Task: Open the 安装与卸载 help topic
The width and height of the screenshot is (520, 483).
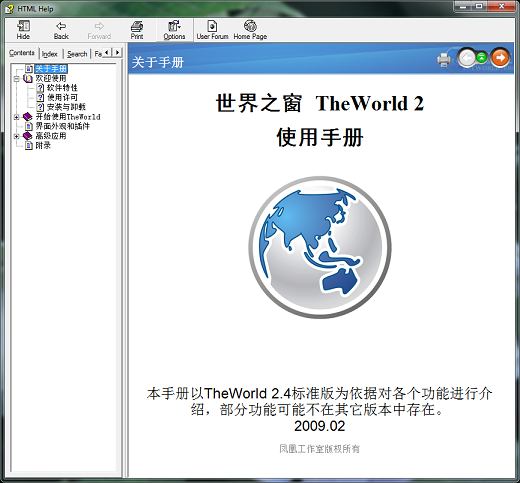Action: (x=66, y=107)
